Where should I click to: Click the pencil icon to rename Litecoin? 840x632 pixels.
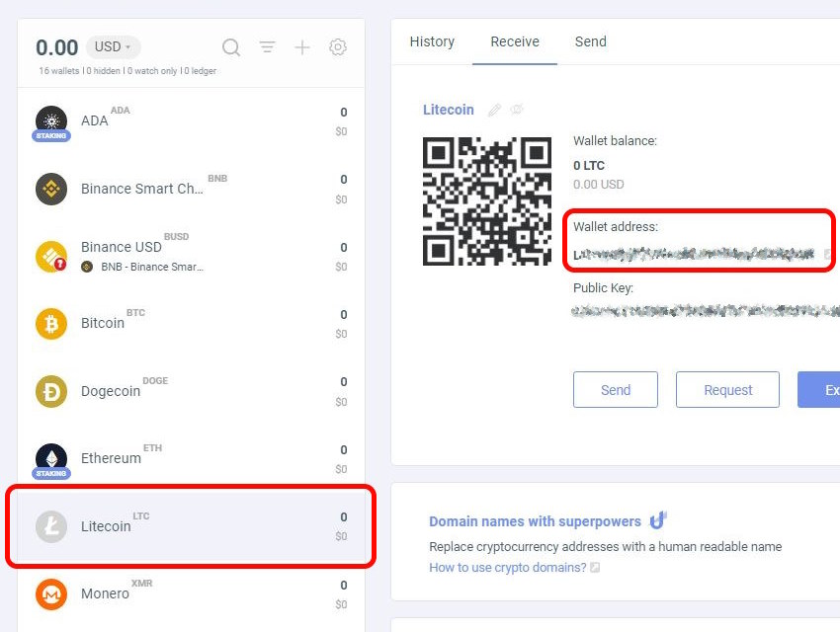click(x=495, y=110)
